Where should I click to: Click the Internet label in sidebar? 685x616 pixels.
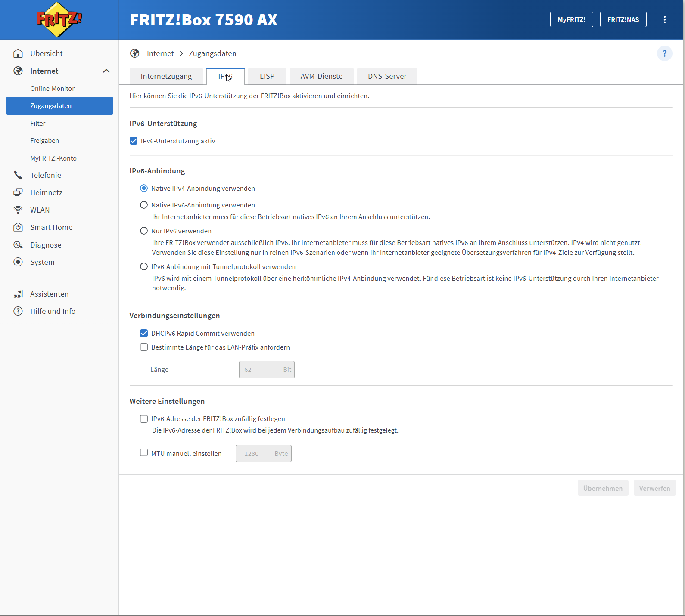44,71
